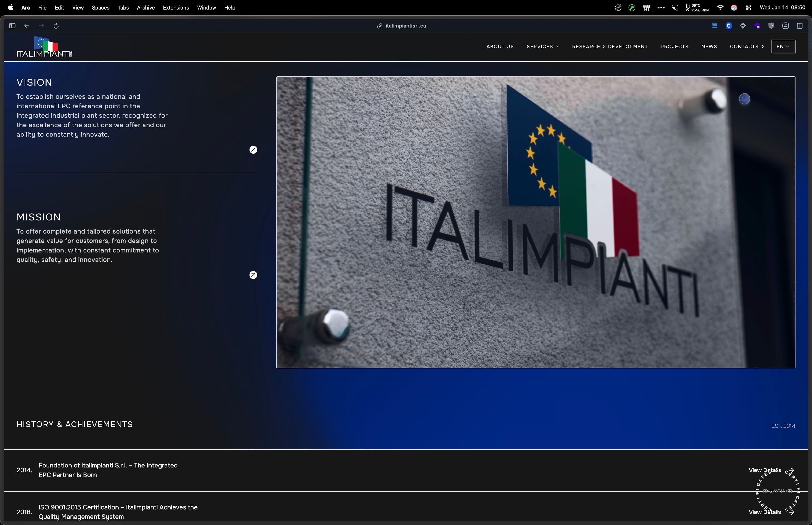Image resolution: width=812 pixels, height=525 pixels.
Task: Toggle the Arc sidebar visibility
Action: (x=12, y=26)
